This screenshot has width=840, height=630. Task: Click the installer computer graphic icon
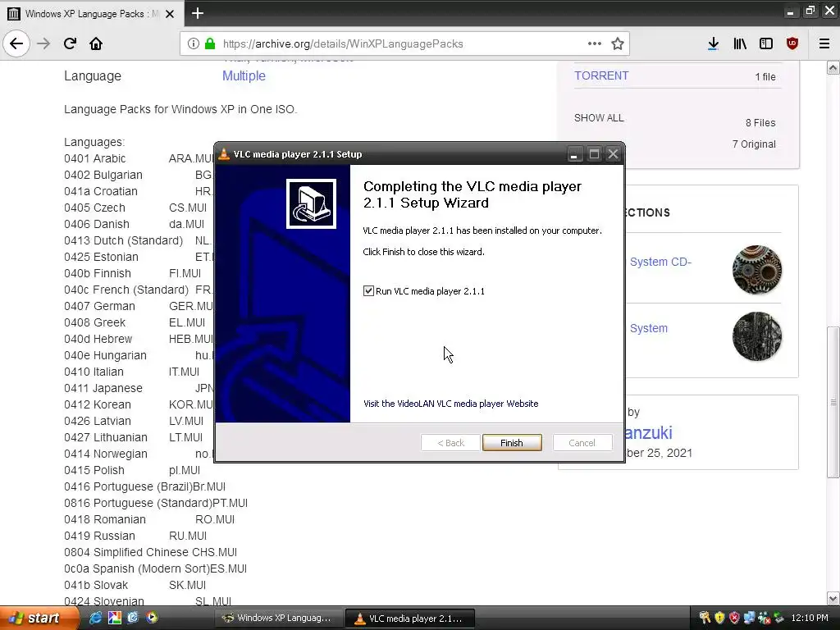click(311, 203)
